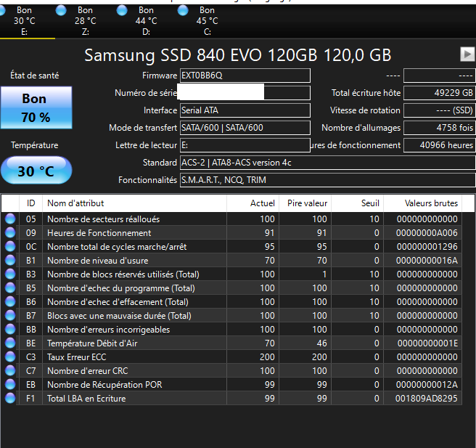Image resolution: width=476 pixels, height=448 pixels.
Task: Click the health orb above drive C:
Action: click(x=183, y=10)
